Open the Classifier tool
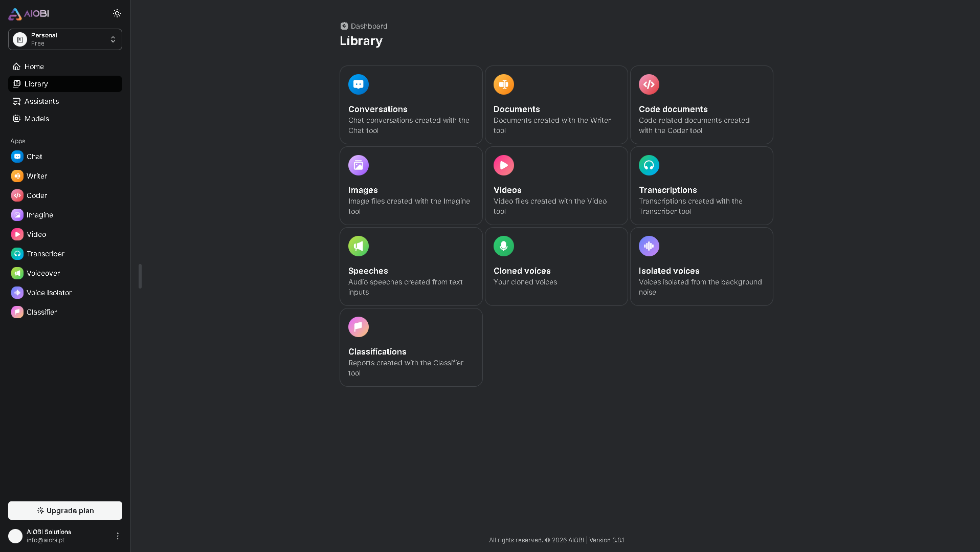 [x=41, y=312]
